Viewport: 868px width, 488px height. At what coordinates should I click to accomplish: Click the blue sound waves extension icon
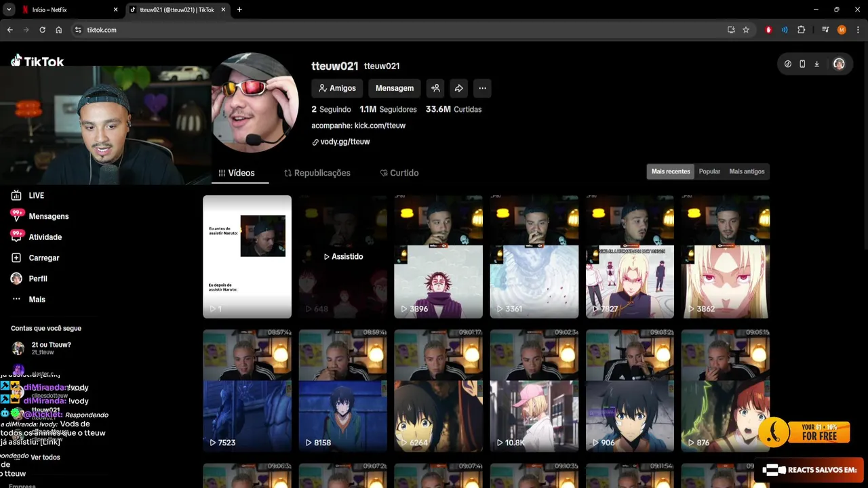[785, 30]
